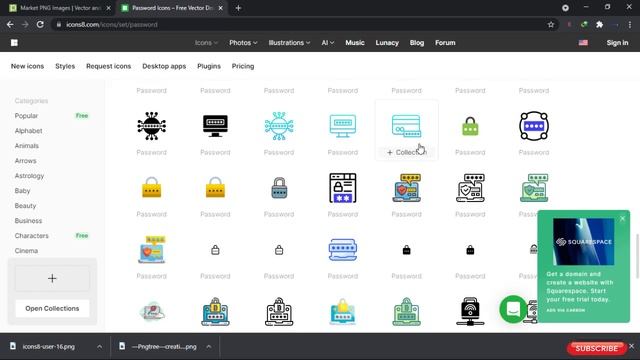
Task: Click the Open Collections button
Action: point(52,309)
